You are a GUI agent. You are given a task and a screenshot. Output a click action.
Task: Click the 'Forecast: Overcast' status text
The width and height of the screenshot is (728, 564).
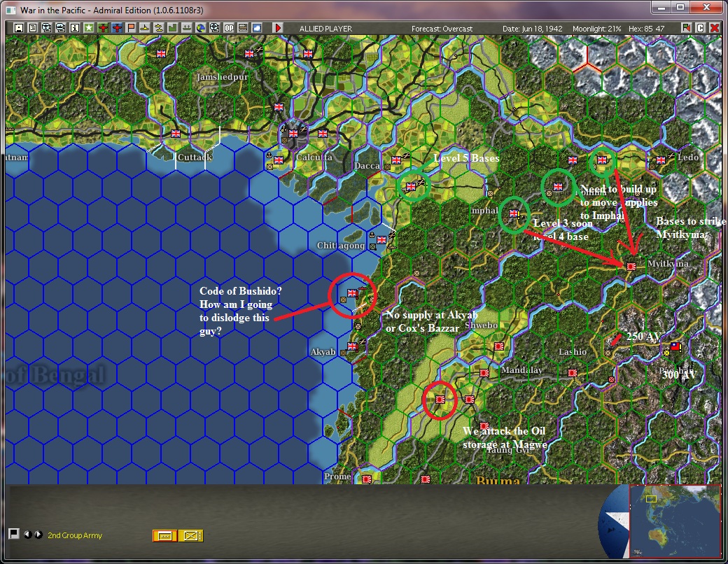[442, 29]
